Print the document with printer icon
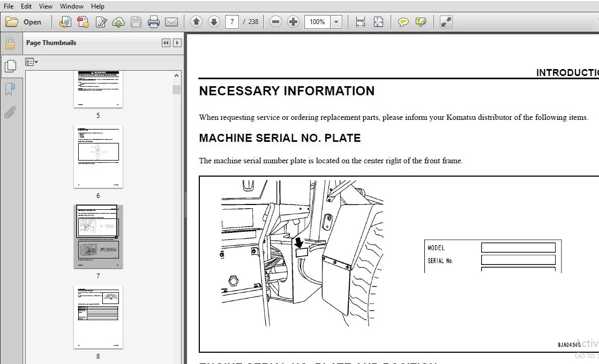 coord(154,22)
